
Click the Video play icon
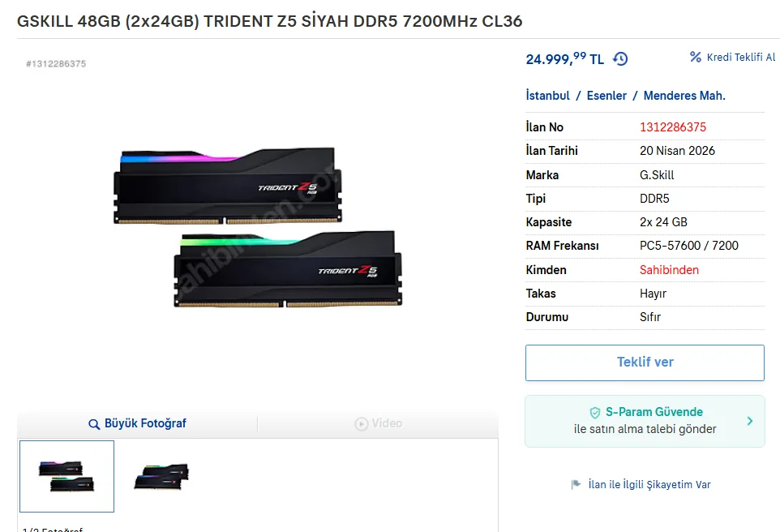coord(361,423)
